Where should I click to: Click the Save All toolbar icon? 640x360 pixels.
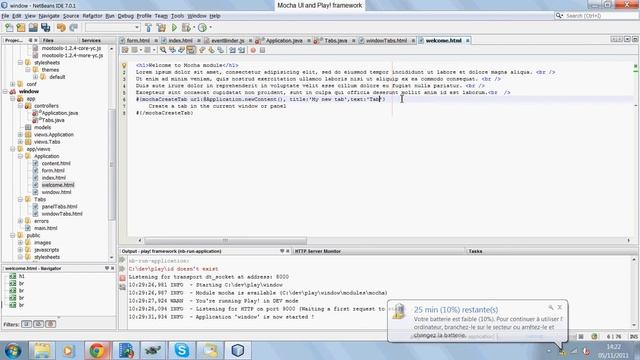coord(45,28)
